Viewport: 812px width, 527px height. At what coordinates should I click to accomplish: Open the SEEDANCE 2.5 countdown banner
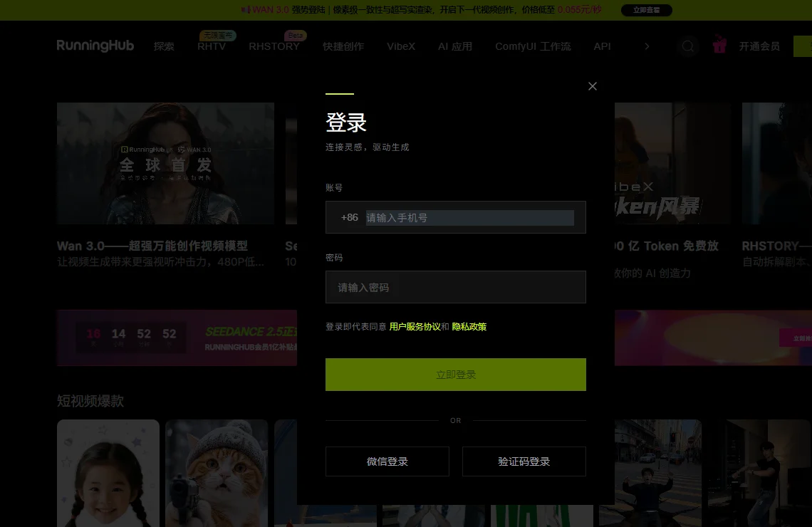(x=177, y=338)
